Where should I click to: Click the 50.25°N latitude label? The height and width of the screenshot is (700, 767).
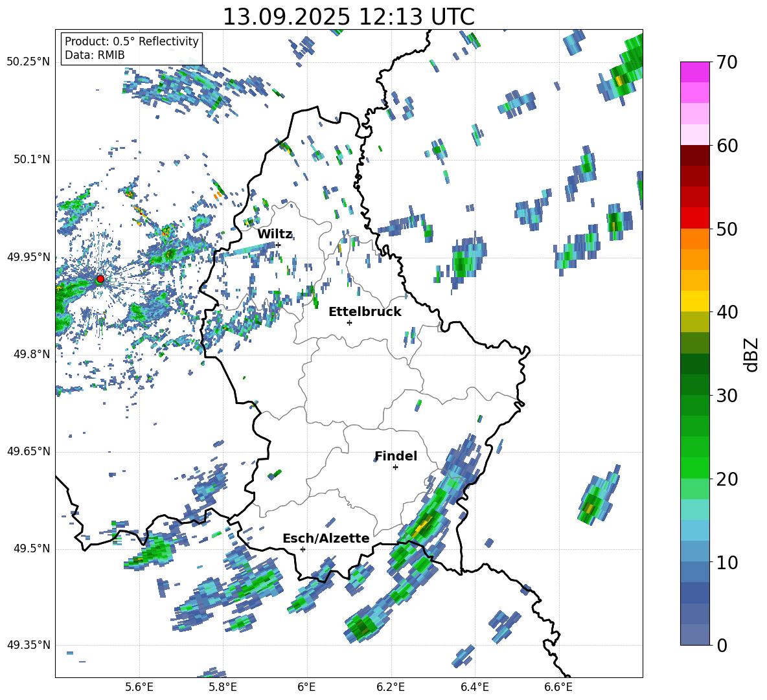pyautogui.click(x=29, y=62)
